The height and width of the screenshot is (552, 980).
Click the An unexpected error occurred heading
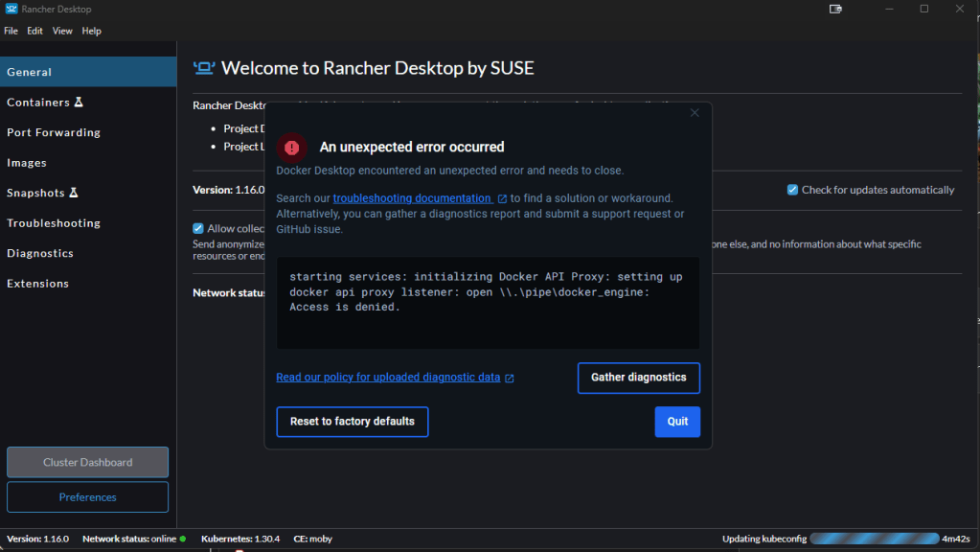coord(412,147)
